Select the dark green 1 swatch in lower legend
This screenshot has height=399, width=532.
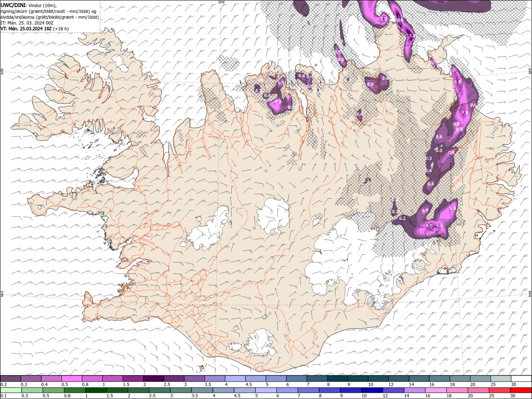click(x=96, y=390)
